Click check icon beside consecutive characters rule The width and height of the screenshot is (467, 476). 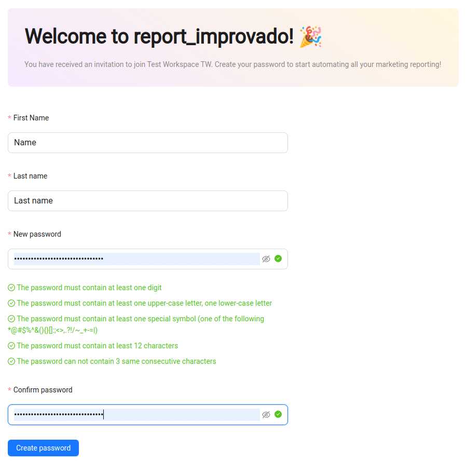11,361
